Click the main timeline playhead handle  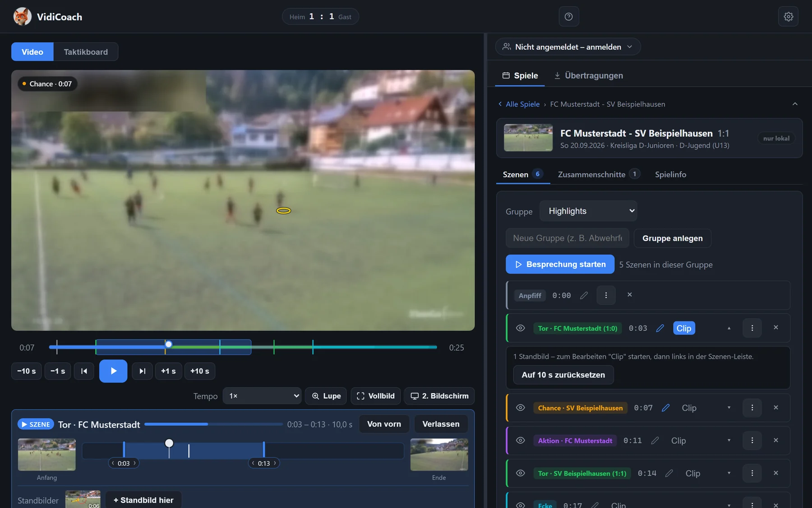(168, 345)
